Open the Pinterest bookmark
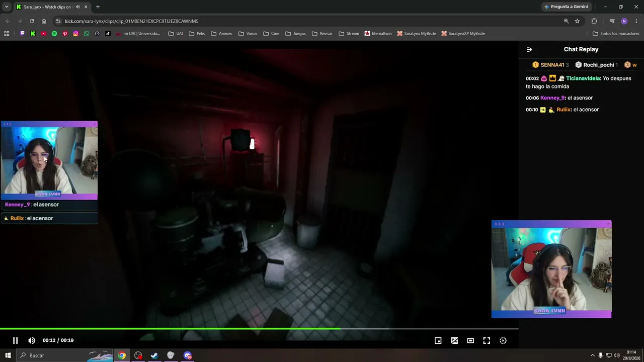644x362 pixels. [x=65, y=34]
